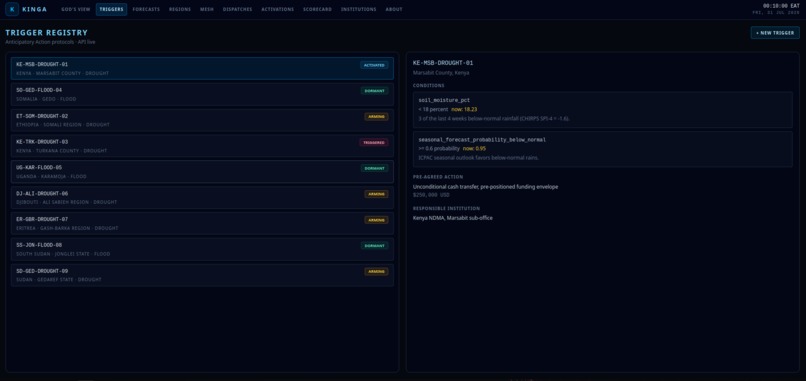Select the KE-MSB-DROUGHT-01 trigger row
The image size is (806, 381).
203,68
